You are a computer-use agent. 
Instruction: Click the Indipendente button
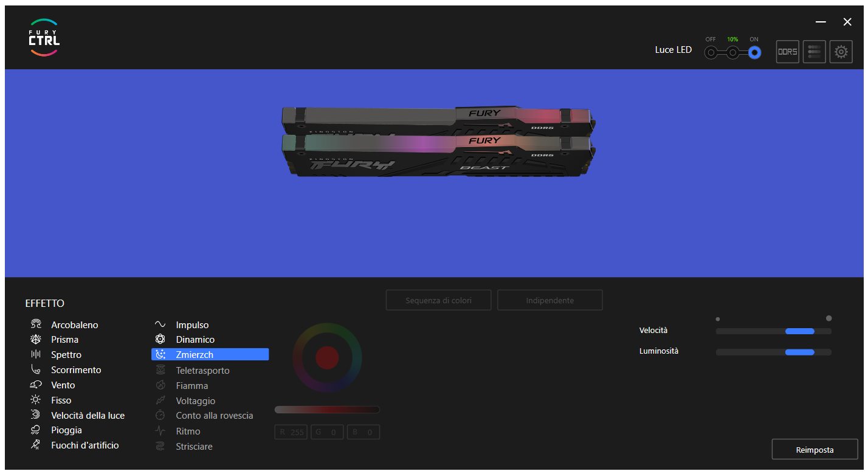click(x=550, y=300)
